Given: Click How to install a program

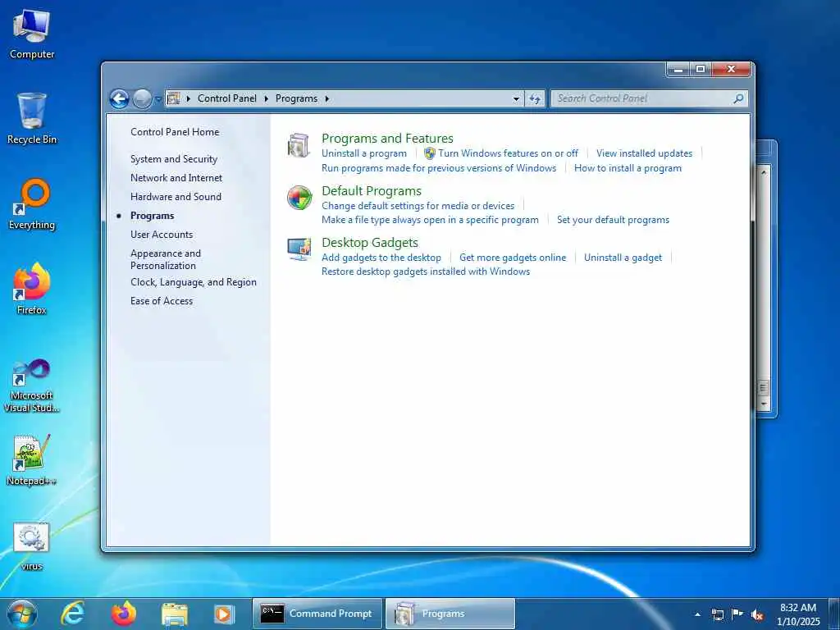Looking at the screenshot, I should click(x=628, y=168).
